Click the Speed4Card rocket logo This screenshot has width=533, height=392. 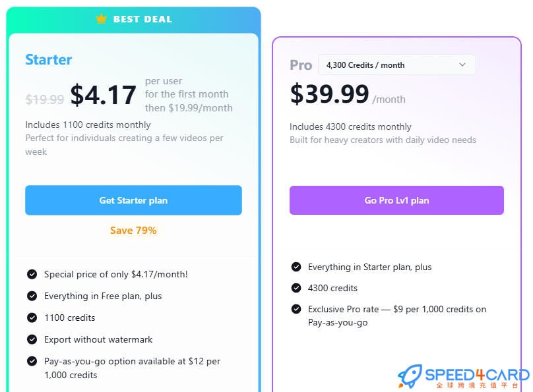pyautogui.click(x=410, y=376)
